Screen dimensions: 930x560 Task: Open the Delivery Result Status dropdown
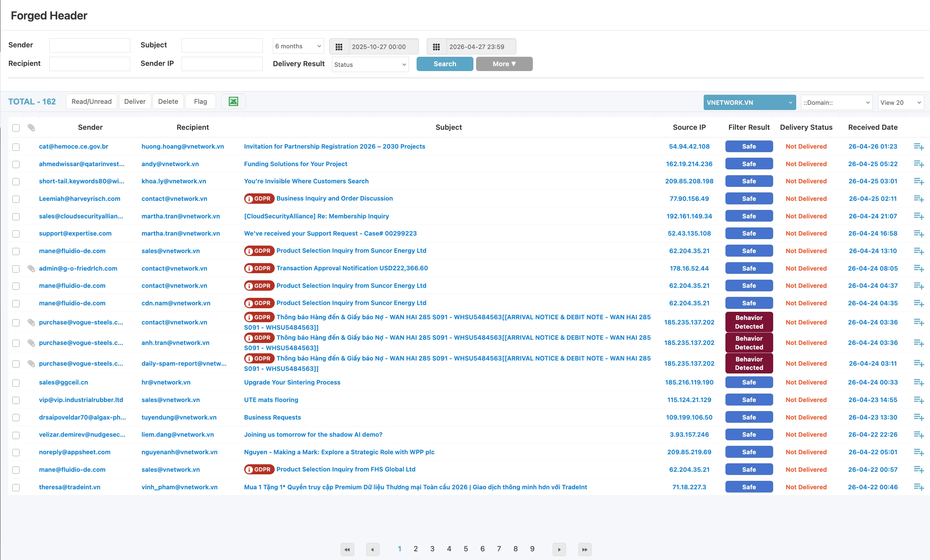(370, 65)
